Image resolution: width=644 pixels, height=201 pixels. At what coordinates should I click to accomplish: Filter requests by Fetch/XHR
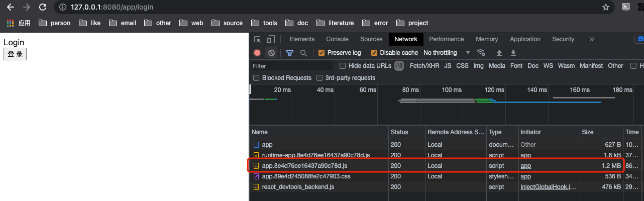[424, 66]
